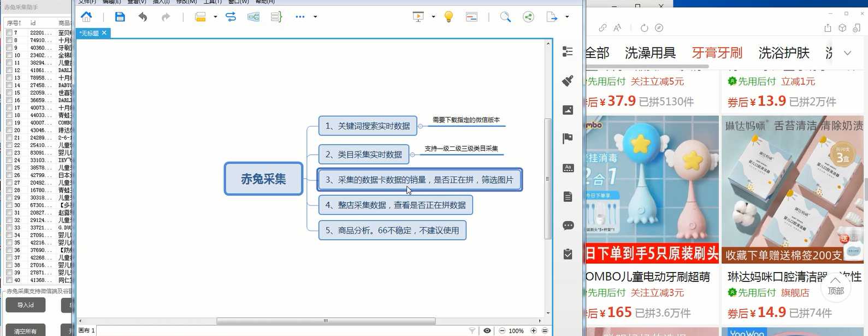This screenshot has width=868, height=336.
Task: Check the checkbox for row 10
Action: tap(9, 55)
